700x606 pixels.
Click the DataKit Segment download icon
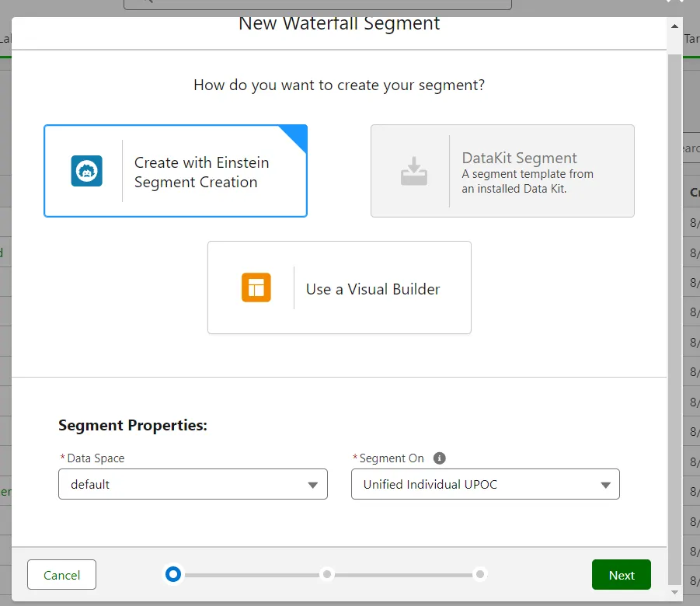[414, 171]
